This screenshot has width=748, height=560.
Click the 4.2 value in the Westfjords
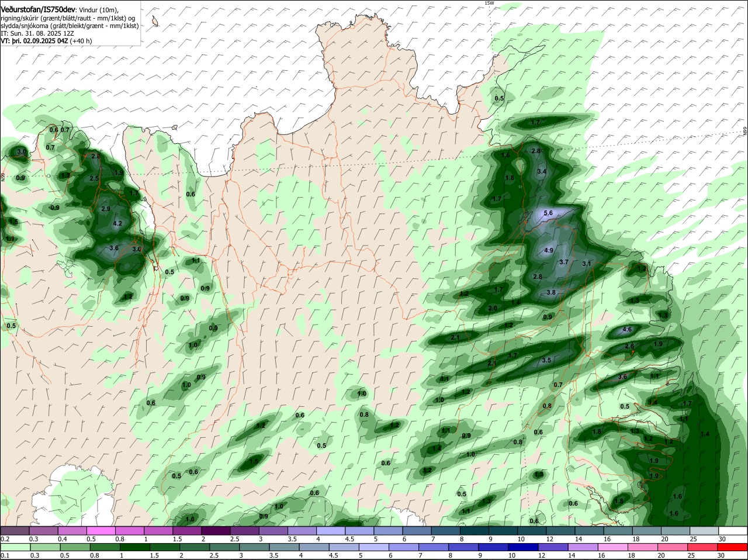(117, 224)
